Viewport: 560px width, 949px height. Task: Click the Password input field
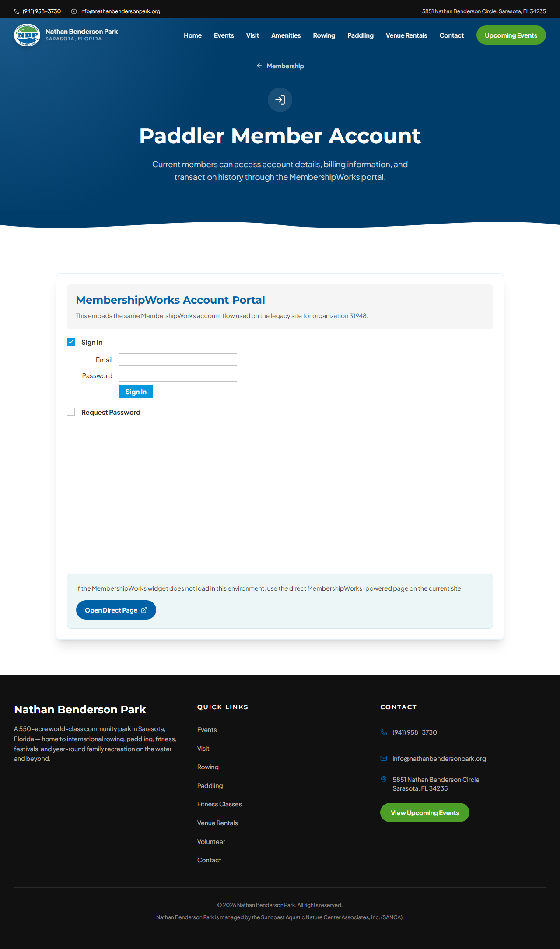(178, 375)
